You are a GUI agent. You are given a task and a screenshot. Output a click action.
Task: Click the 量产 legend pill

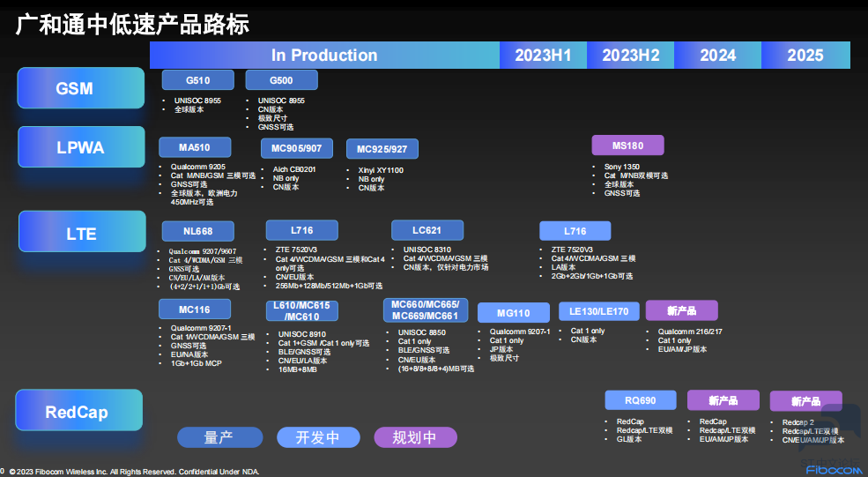click(x=219, y=437)
